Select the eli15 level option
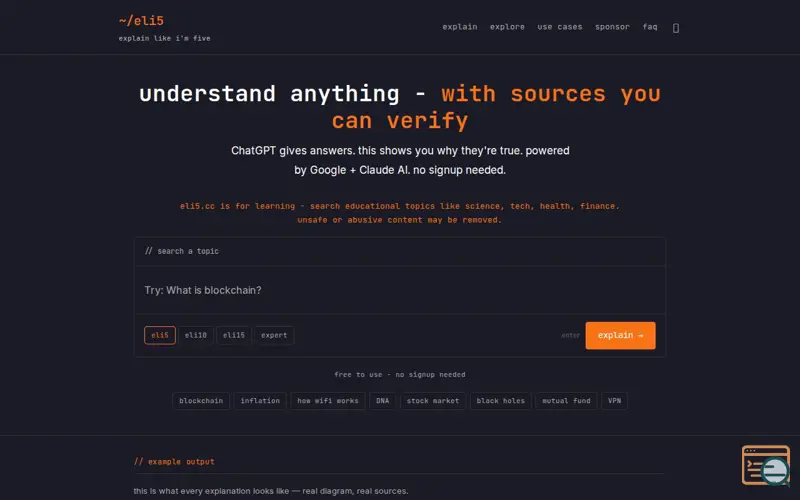This screenshot has width=800, height=500. point(234,335)
